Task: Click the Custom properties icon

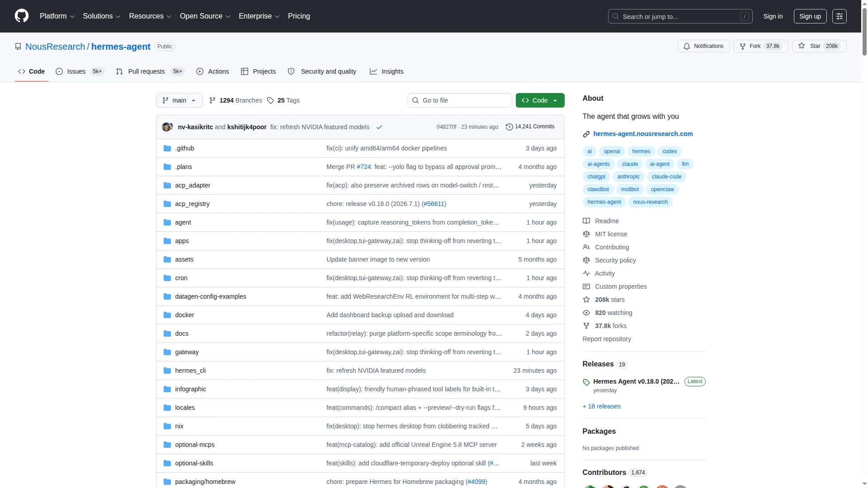Action: pos(586,286)
